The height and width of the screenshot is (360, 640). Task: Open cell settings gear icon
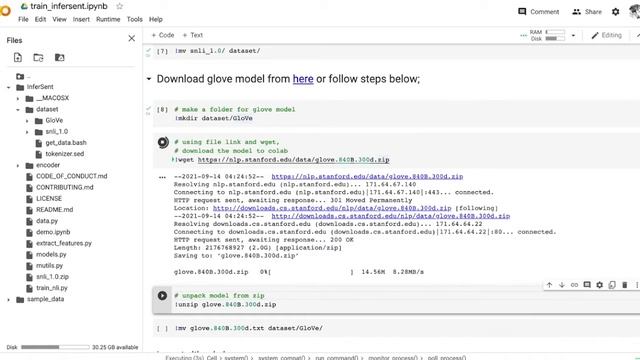pyautogui.click(x=599, y=285)
